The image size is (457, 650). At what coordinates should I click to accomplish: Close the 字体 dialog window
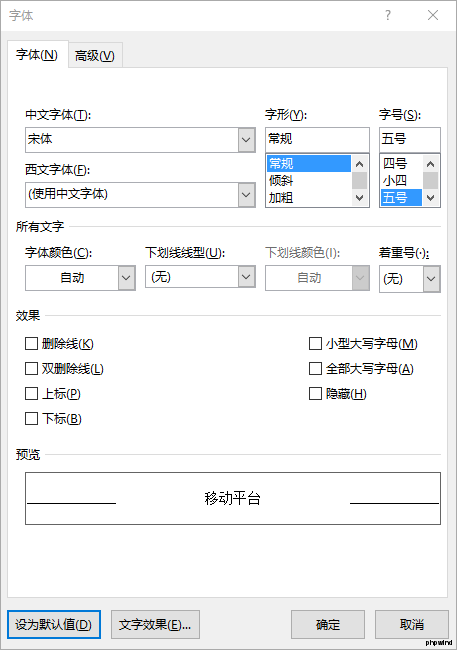433,15
